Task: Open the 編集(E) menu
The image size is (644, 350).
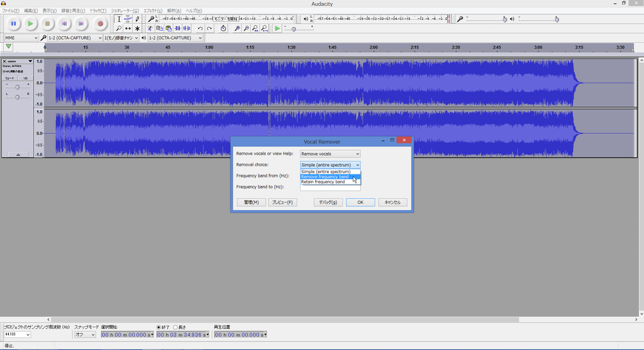Action: (x=30, y=11)
